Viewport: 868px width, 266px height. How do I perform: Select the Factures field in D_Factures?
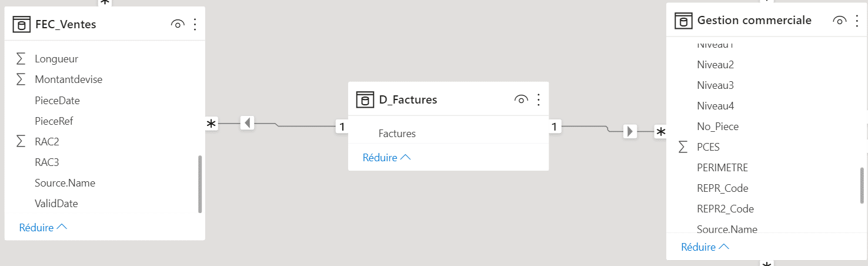click(397, 134)
